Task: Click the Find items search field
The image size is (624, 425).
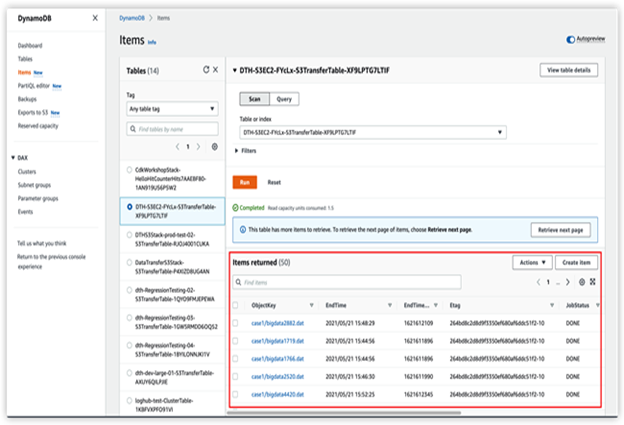Action: pos(347,282)
